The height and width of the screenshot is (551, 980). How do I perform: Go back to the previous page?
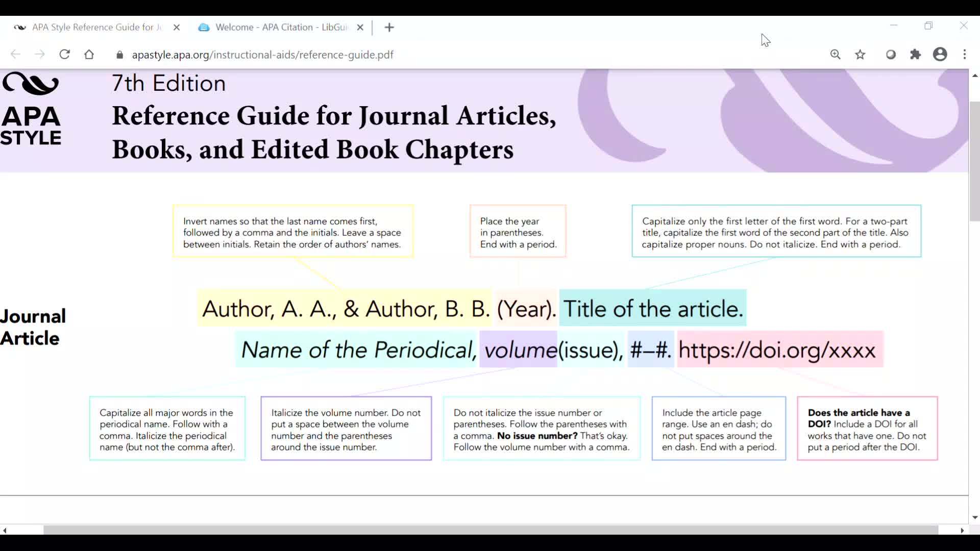point(15,54)
